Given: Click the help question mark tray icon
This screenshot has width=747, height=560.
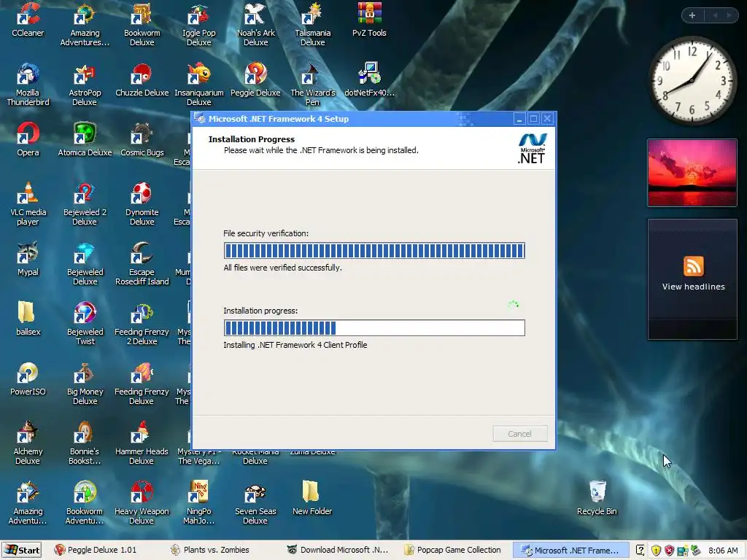Looking at the screenshot, I should click(x=640, y=551).
